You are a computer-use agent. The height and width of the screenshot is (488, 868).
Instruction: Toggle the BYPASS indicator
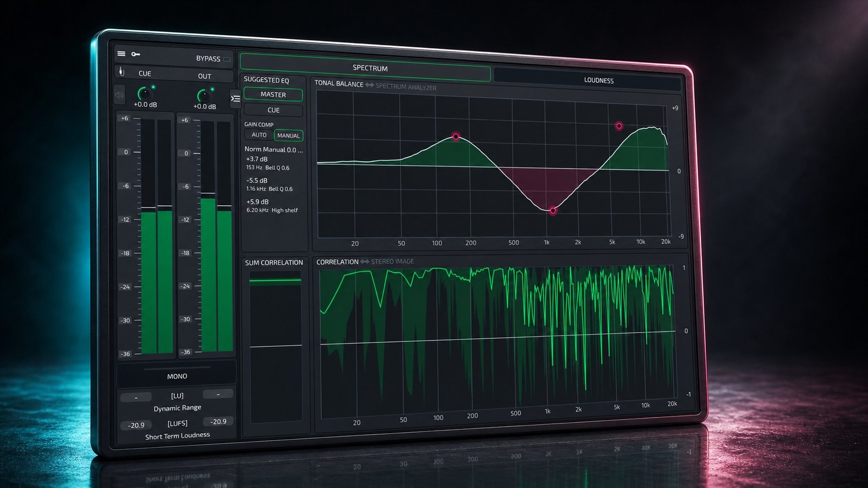click(227, 59)
